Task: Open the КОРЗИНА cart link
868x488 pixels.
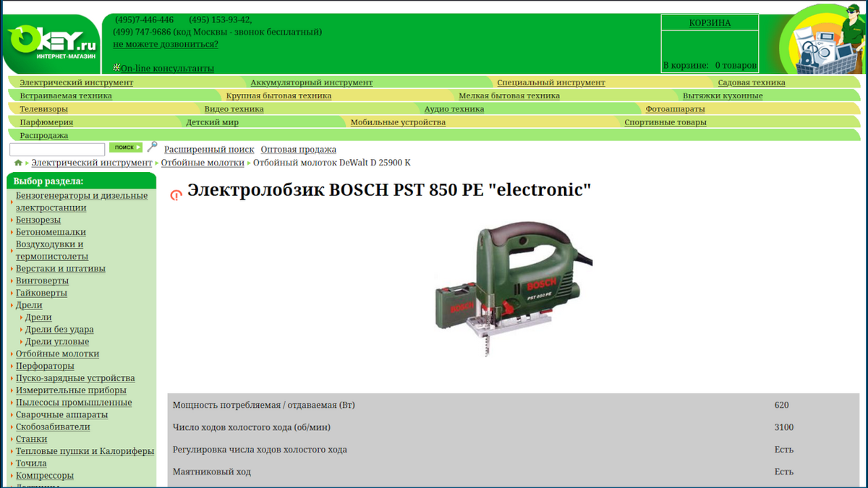Action: (710, 23)
